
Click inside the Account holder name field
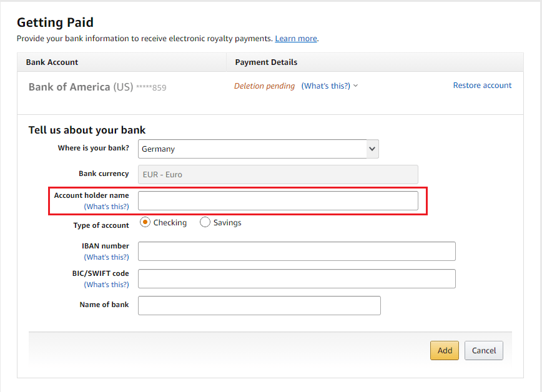pyautogui.click(x=278, y=200)
